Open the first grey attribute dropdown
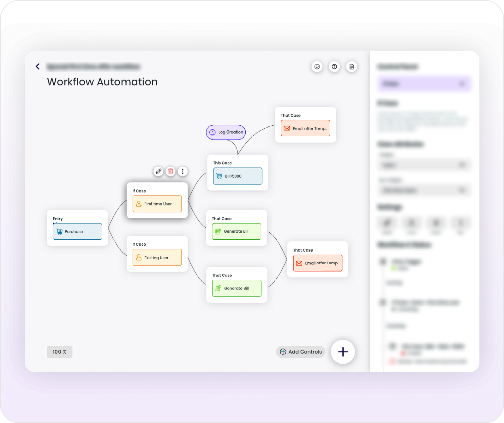The width and height of the screenshot is (504, 423). [x=424, y=165]
